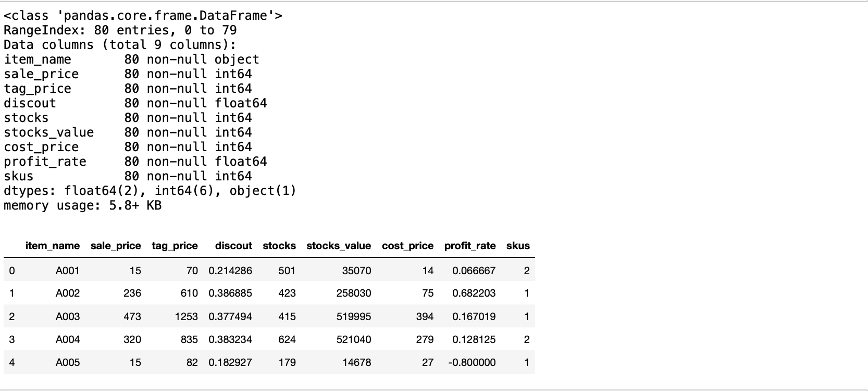Click cell A003 in item_name column
The image size is (868, 391).
pos(68,316)
